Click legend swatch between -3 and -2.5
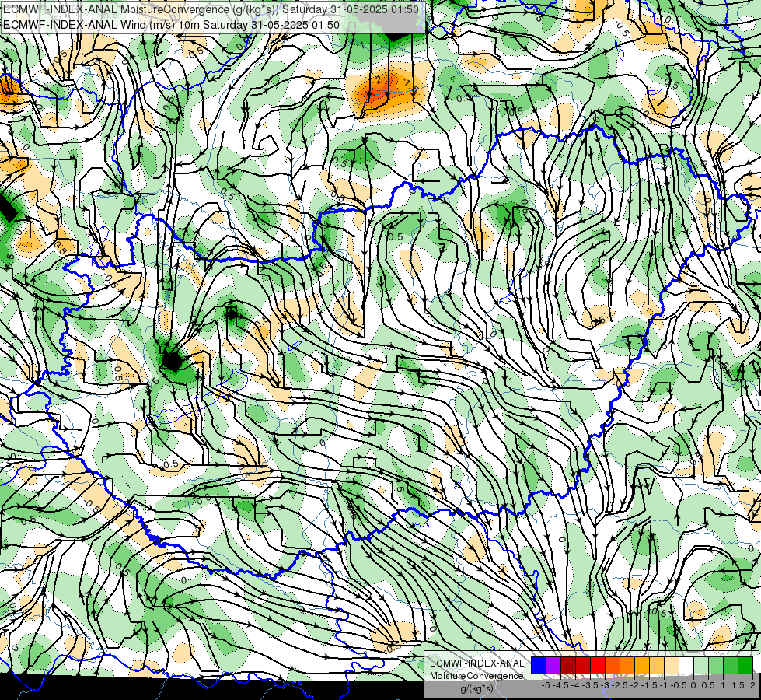 click(x=613, y=665)
